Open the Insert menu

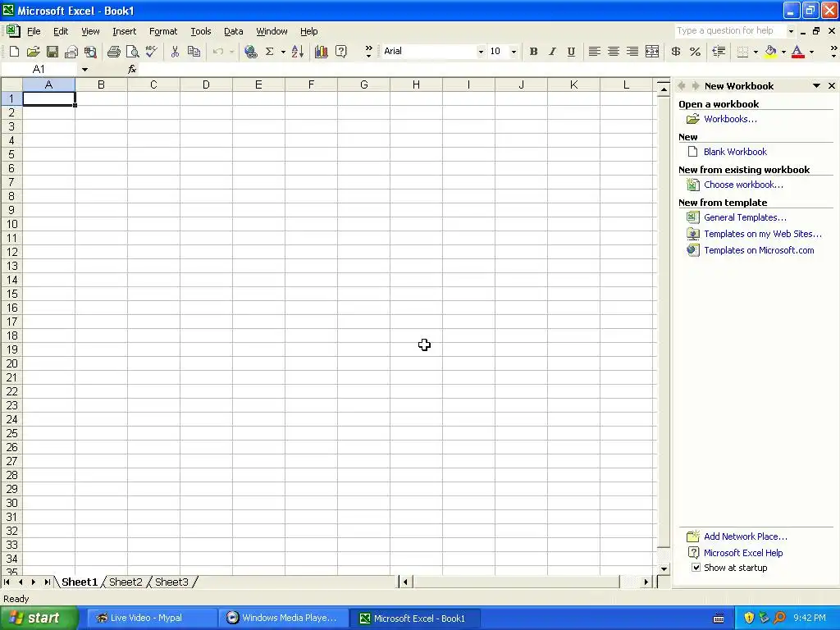pyautogui.click(x=125, y=31)
